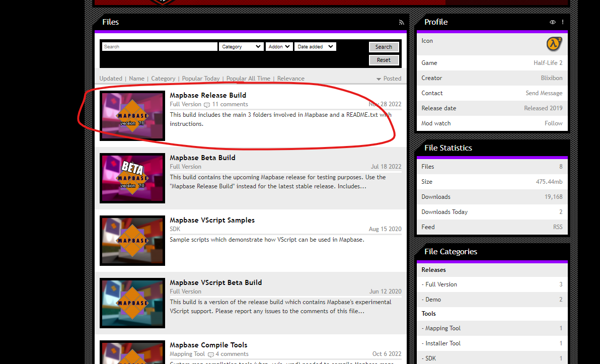Click the comments bubble icon under Mapbase Release Build

click(x=207, y=105)
